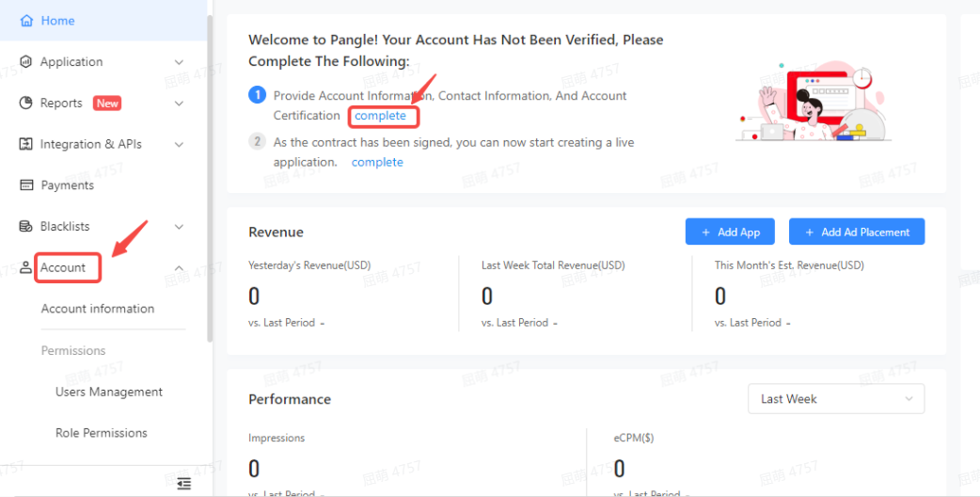Click the Blacklists database icon

[x=25, y=226]
